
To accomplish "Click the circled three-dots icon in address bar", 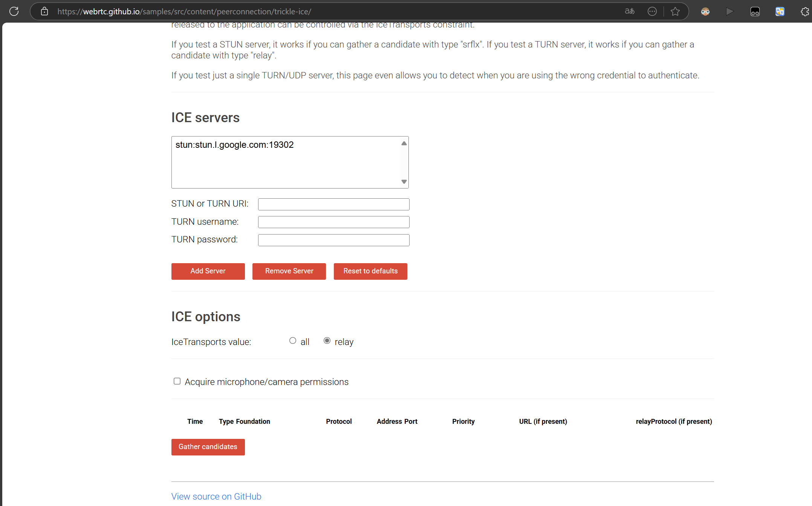I will (x=652, y=11).
